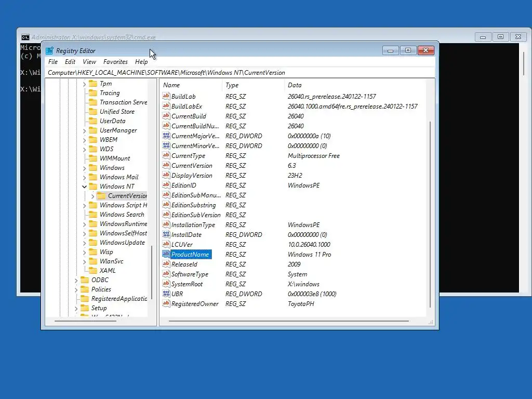Click the CurrentVersion open folder icon
This screenshot has width=532, height=399.
(101, 196)
